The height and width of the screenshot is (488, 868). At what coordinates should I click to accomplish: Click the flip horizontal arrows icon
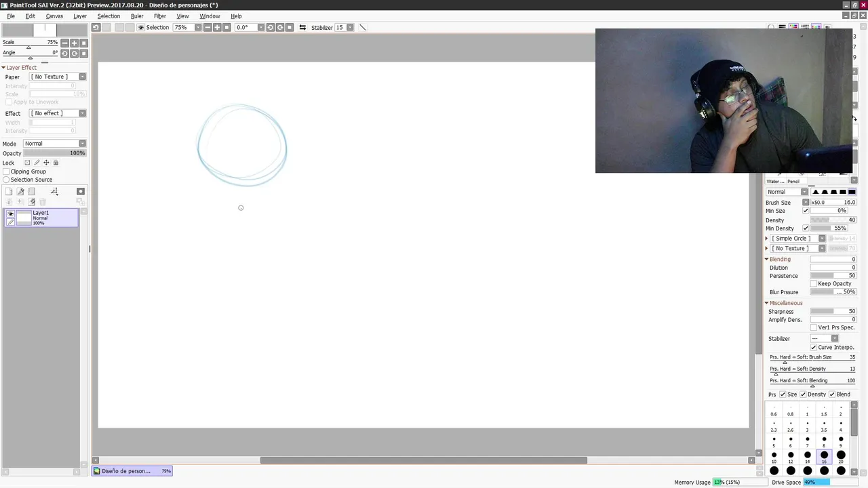302,27
